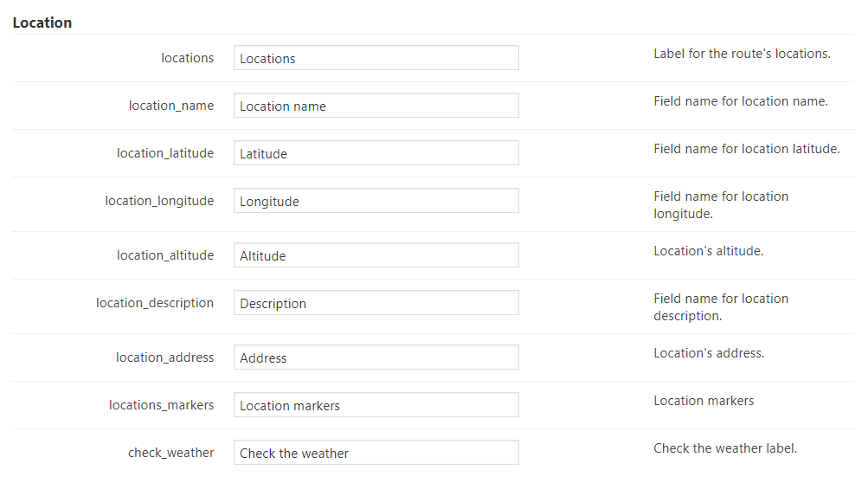The image size is (868, 483).
Task: Click the check_weather label
Action: [170, 453]
